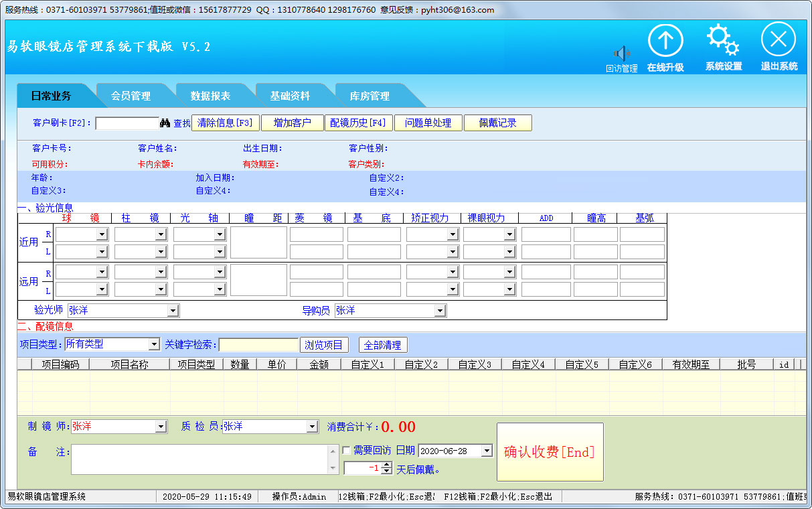Screen dimensions: 812x509
Task: Click 近用 R 棱镜 input field
Action: (x=317, y=234)
